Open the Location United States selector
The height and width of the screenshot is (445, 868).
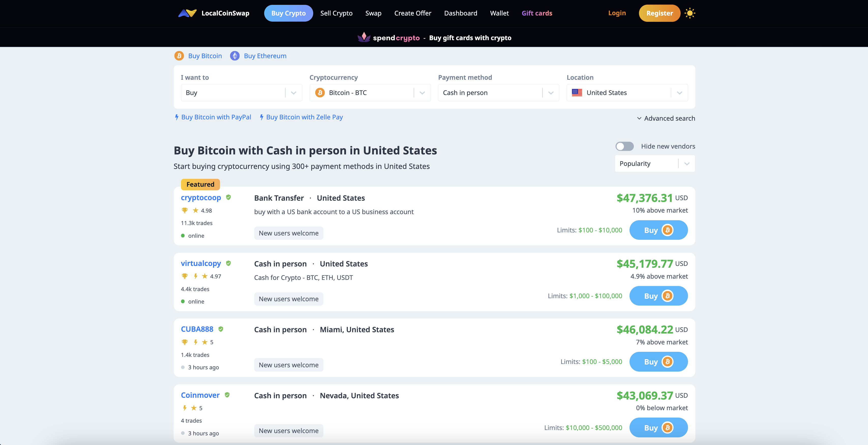[627, 92]
